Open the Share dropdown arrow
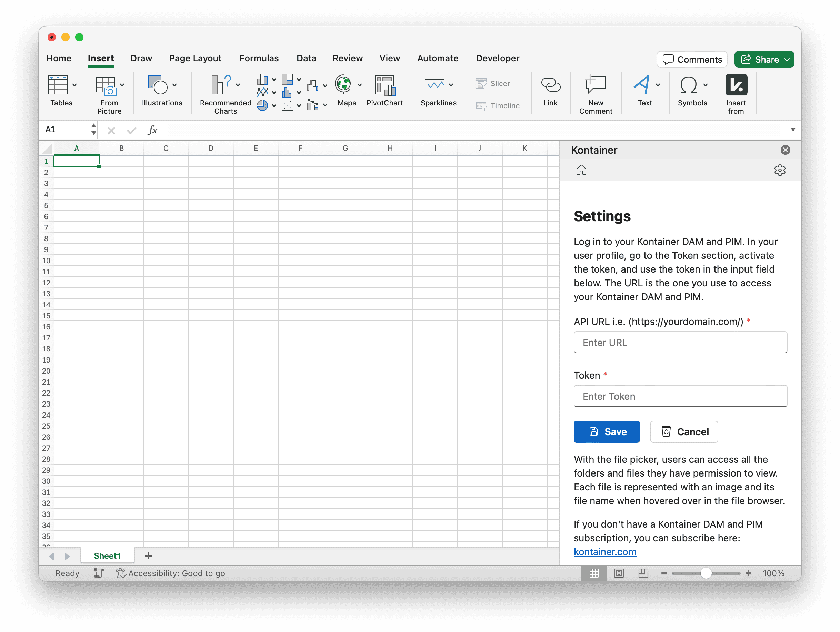The height and width of the screenshot is (632, 840). point(787,60)
